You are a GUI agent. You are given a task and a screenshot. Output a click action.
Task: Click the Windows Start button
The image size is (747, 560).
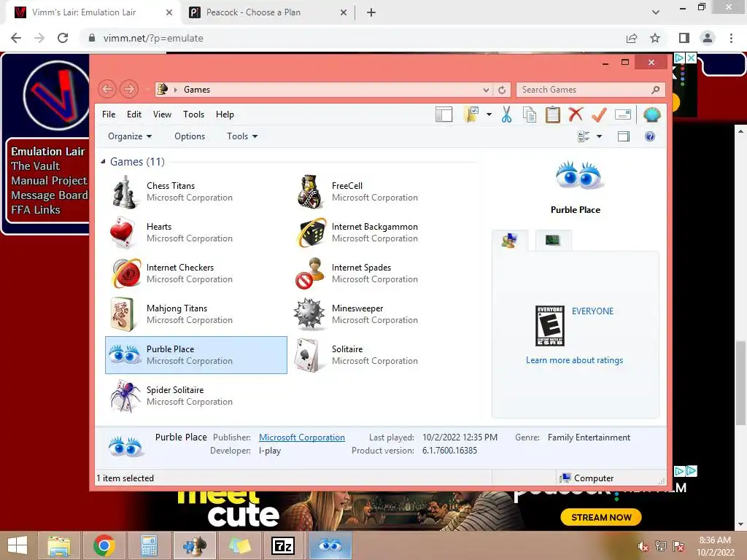coord(18,545)
